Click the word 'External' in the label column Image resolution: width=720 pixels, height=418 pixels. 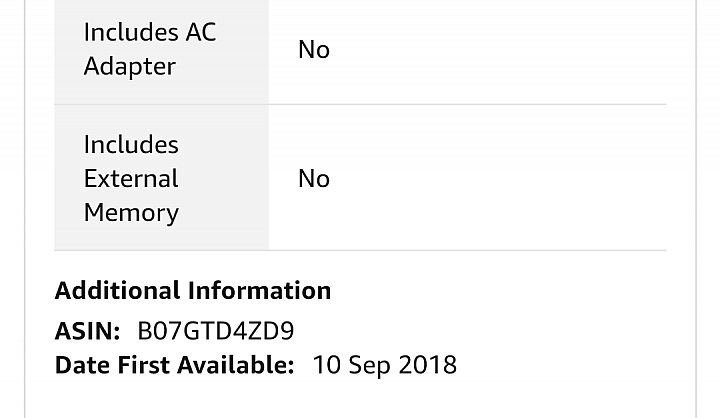[x=131, y=179]
